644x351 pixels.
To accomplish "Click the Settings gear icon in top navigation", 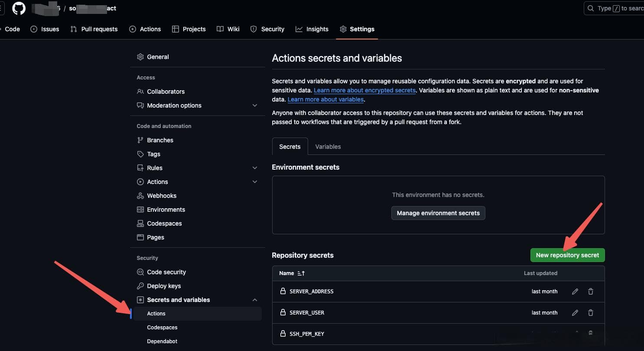I will (343, 29).
